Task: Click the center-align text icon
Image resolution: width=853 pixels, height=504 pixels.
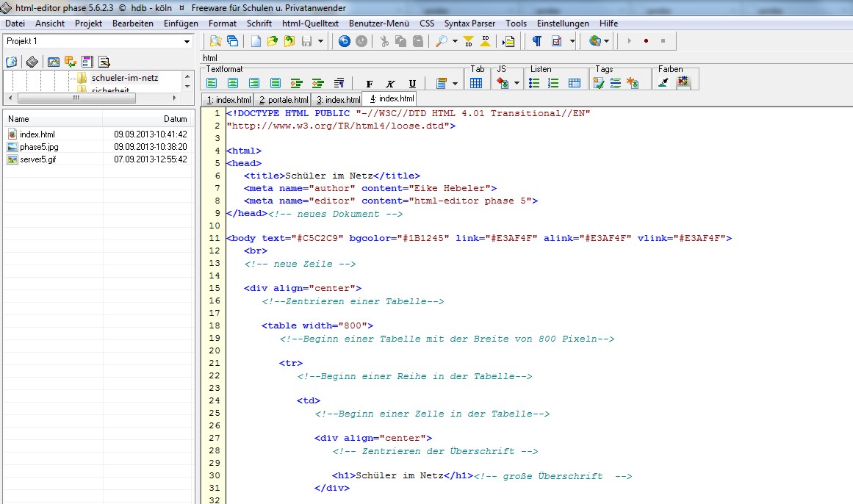Action: click(233, 84)
